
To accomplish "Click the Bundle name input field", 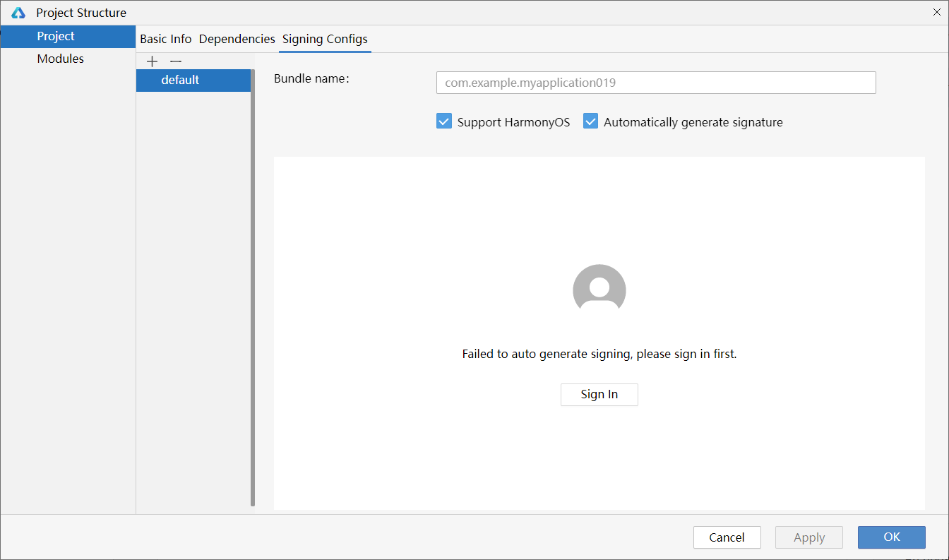I will [656, 83].
